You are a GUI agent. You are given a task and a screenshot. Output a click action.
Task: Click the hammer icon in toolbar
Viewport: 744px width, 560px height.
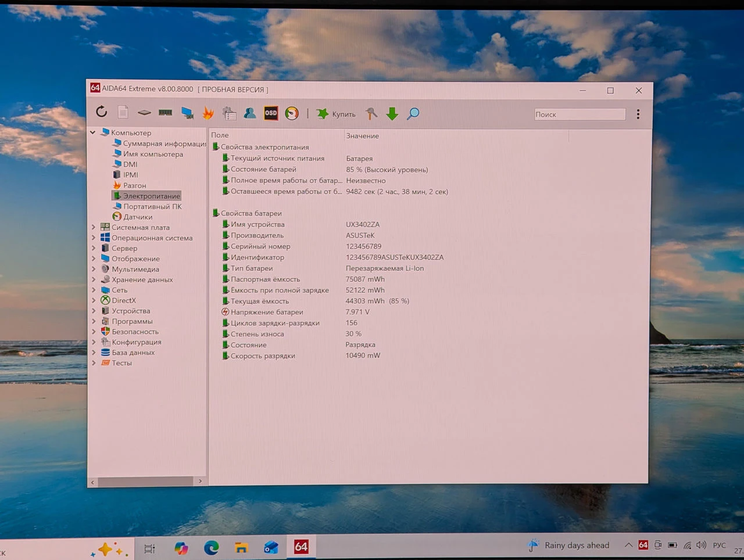click(x=371, y=114)
